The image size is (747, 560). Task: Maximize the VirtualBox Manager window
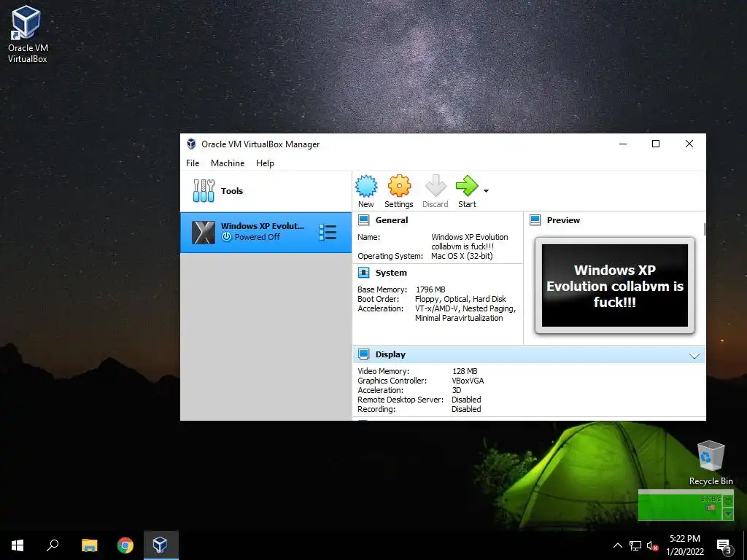pyautogui.click(x=656, y=144)
